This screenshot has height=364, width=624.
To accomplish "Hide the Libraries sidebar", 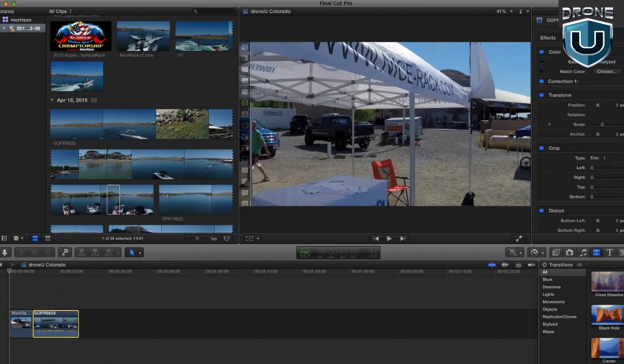I will 4,238.
